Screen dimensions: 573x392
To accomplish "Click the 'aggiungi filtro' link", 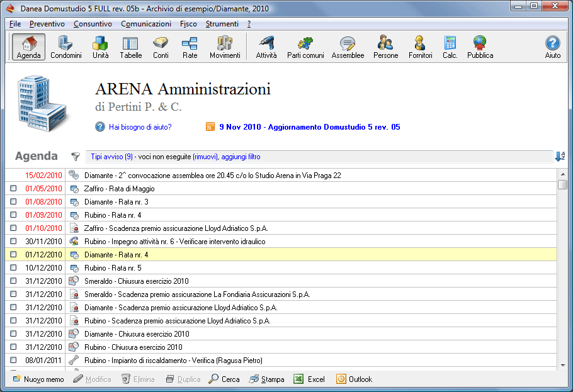I will click(x=241, y=157).
